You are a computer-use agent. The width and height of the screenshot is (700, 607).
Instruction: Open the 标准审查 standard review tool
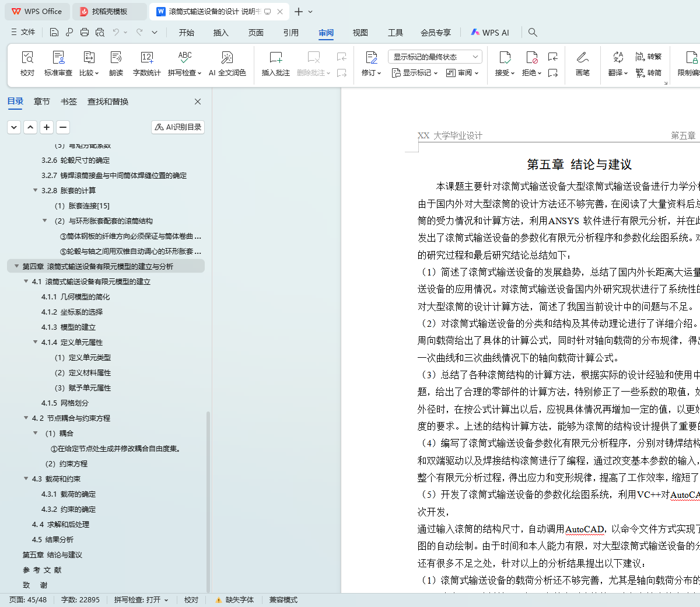click(58, 58)
